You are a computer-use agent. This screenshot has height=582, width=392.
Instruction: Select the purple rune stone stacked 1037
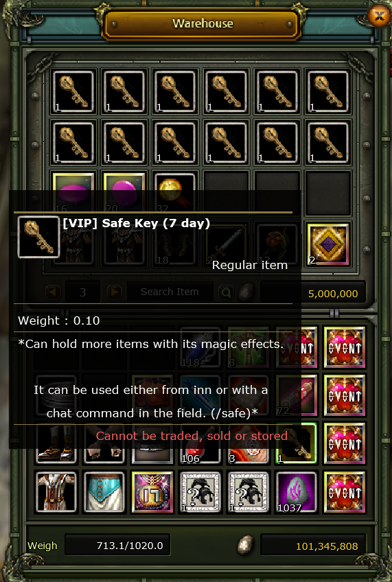pyautogui.click(x=296, y=492)
